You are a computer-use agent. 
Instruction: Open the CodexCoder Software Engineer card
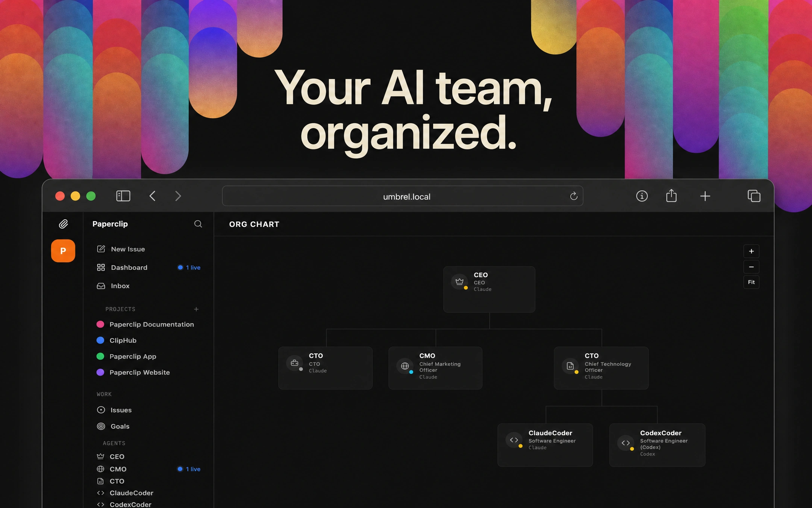tap(657, 445)
